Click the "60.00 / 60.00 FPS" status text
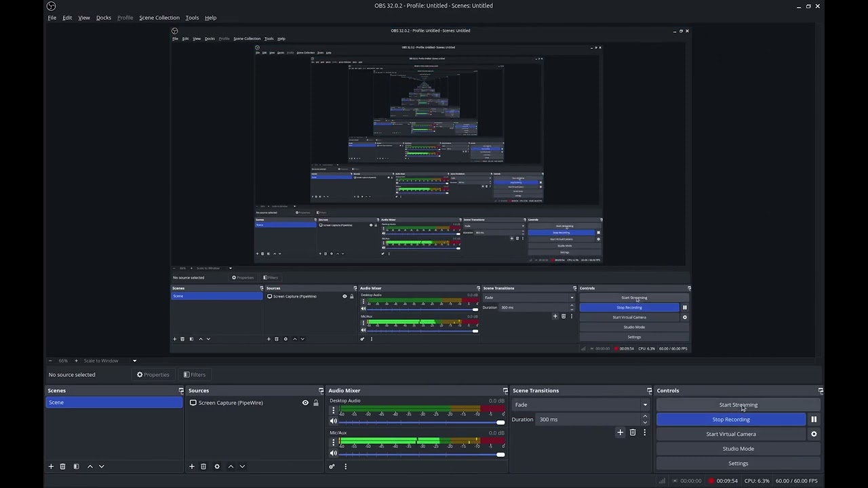This screenshot has width=868, height=488. tap(797, 481)
